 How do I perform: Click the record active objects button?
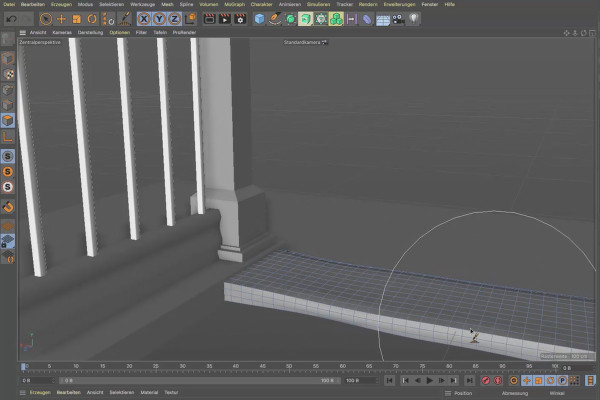pos(486,380)
